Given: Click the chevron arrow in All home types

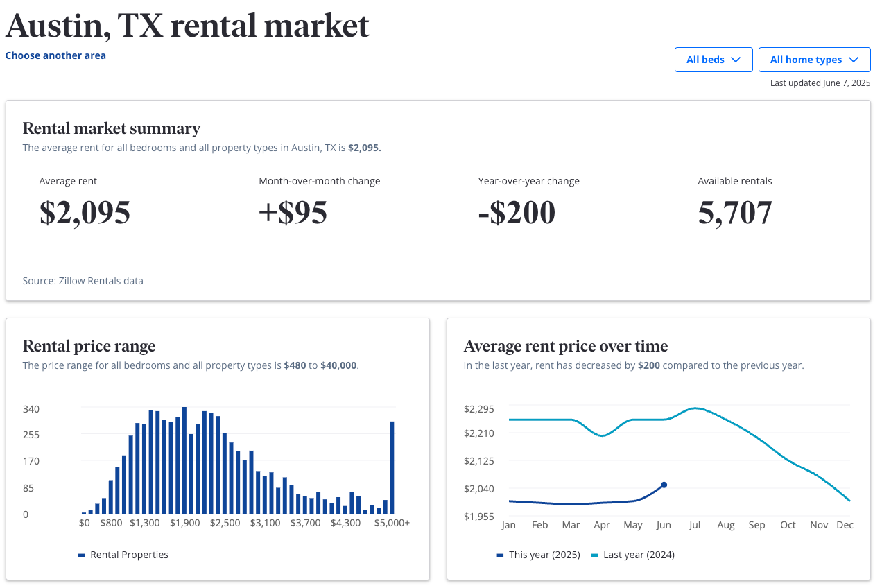Looking at the screenshot, I should (854, 60).
